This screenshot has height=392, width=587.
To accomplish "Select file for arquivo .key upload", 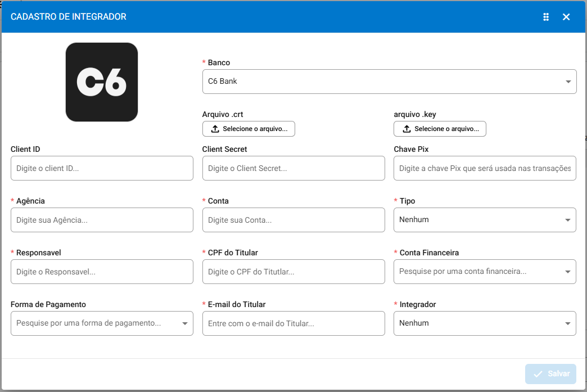I will pos(440,129).
